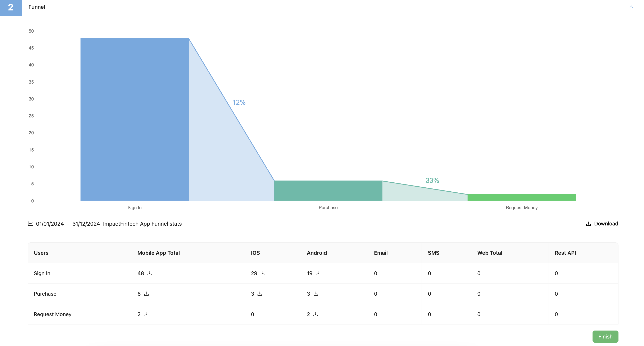Download Sign In Mobile App Total users
The image size is (644, 346).
pos(150,273)
